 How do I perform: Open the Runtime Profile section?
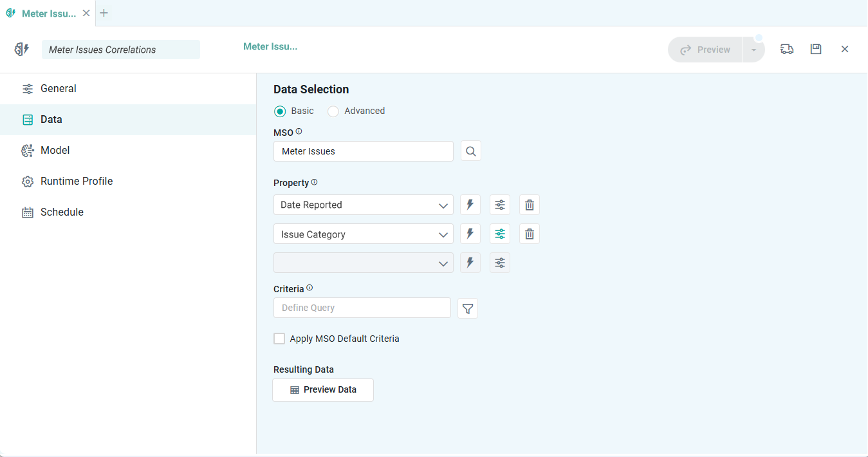pos(76,181)
